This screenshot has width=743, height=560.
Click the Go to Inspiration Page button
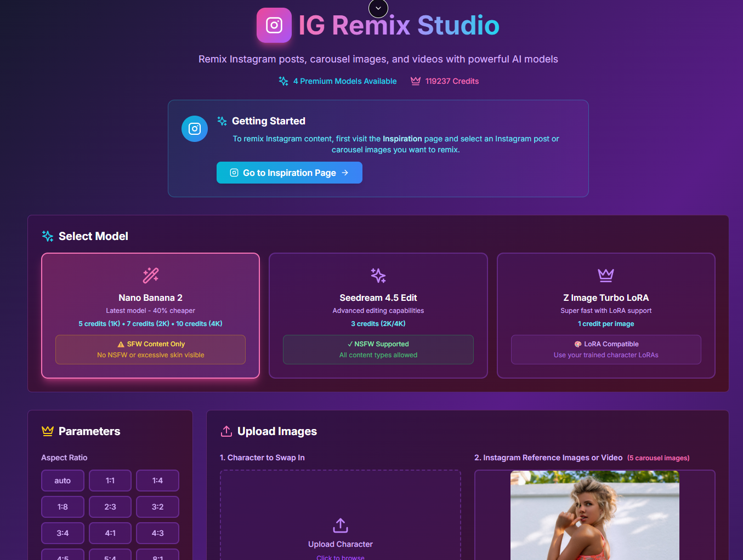(289, 173)
